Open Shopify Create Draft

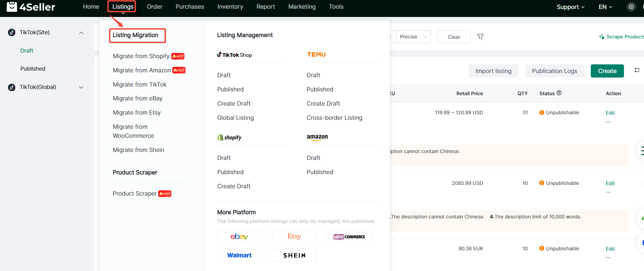click(x=234, y=186)
